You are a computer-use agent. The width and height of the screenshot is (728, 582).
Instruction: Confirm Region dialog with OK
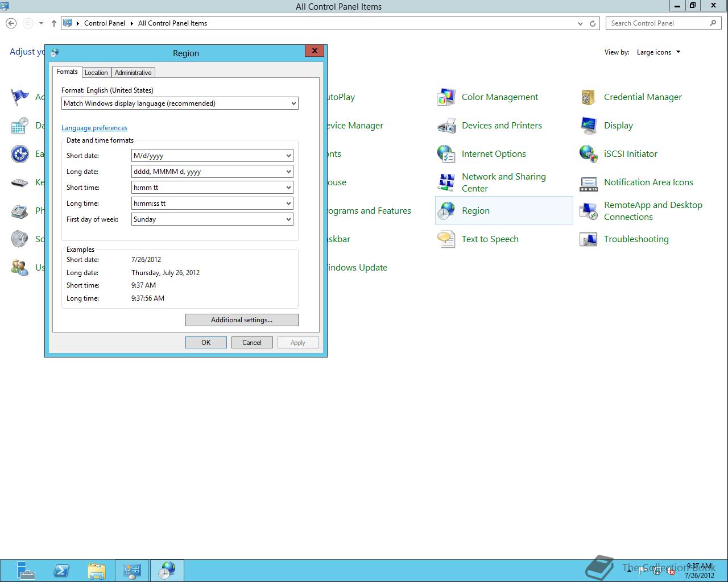[x=206, y=343]
